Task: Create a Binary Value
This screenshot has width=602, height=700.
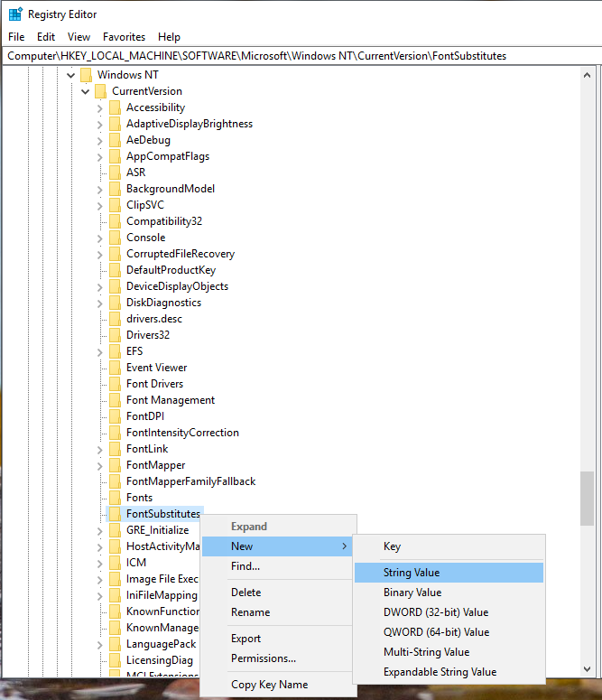Action: (449, 593)
